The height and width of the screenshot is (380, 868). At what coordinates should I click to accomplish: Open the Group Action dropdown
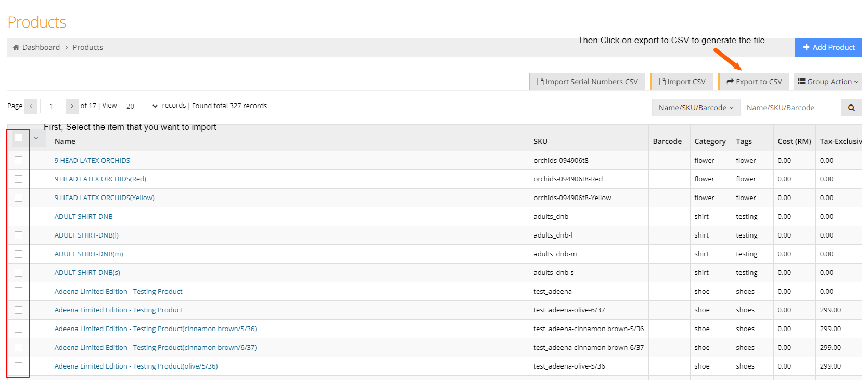coord(828,82)
